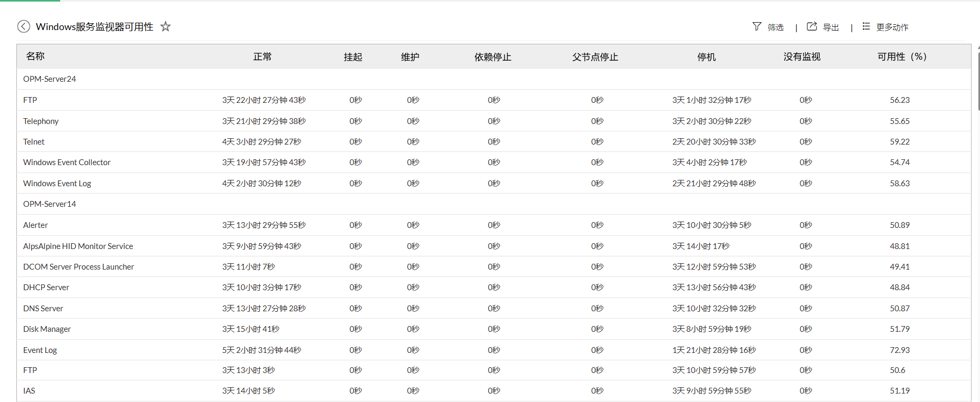Click the 导出 export icon

812,26
